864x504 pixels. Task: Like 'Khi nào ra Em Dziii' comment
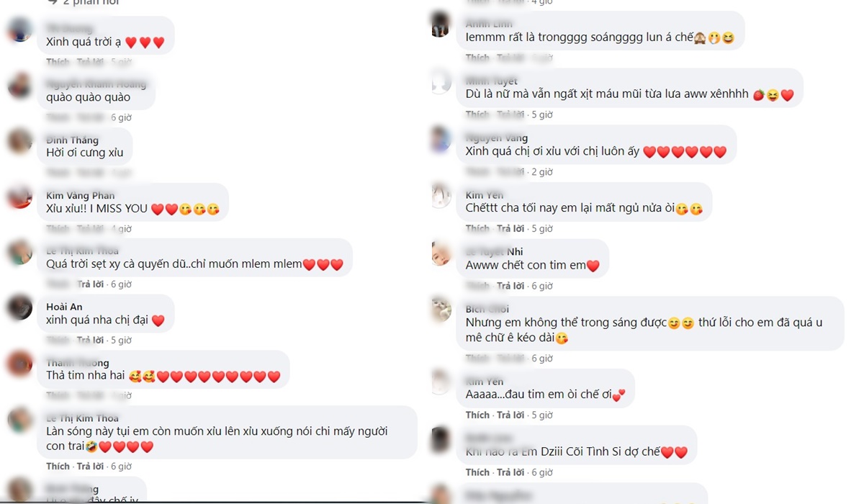pyautogui.click(x=477, y=472)
